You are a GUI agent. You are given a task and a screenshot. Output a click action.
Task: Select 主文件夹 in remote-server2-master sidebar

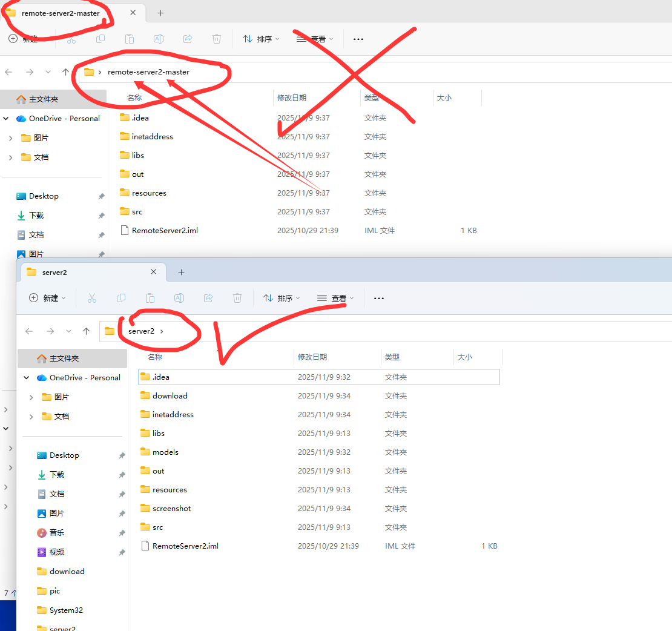coord(53,99)
